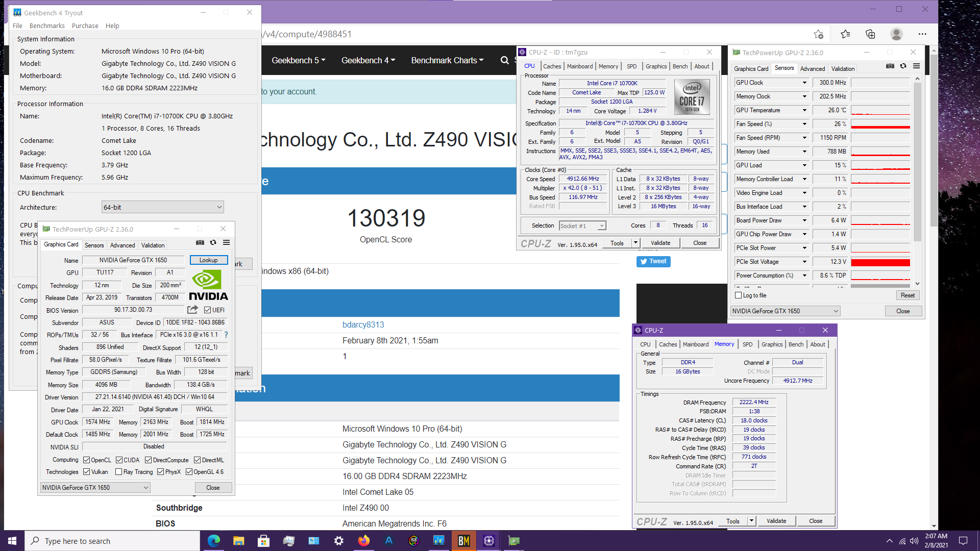
Task: Click Lookup button in GPU-Z
Action: 208,260
